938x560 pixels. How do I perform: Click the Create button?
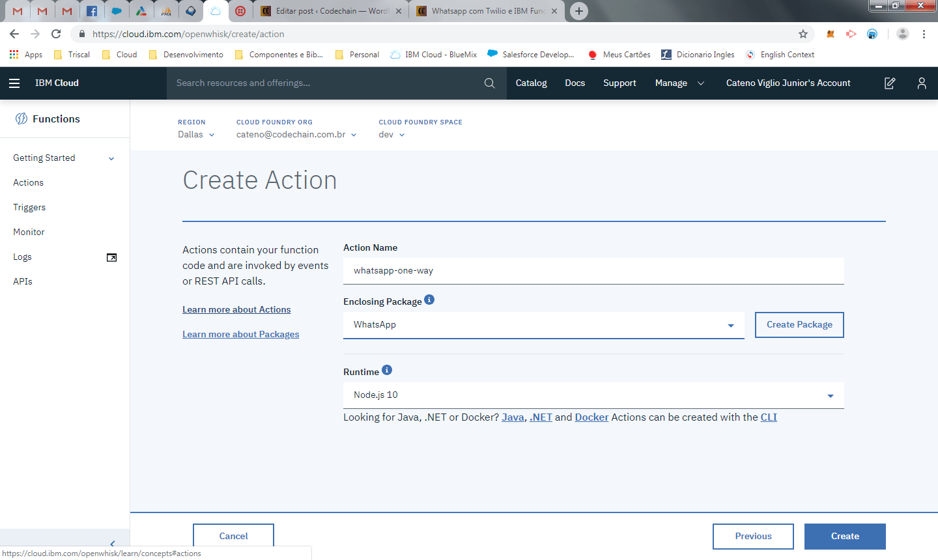(845, 537)
